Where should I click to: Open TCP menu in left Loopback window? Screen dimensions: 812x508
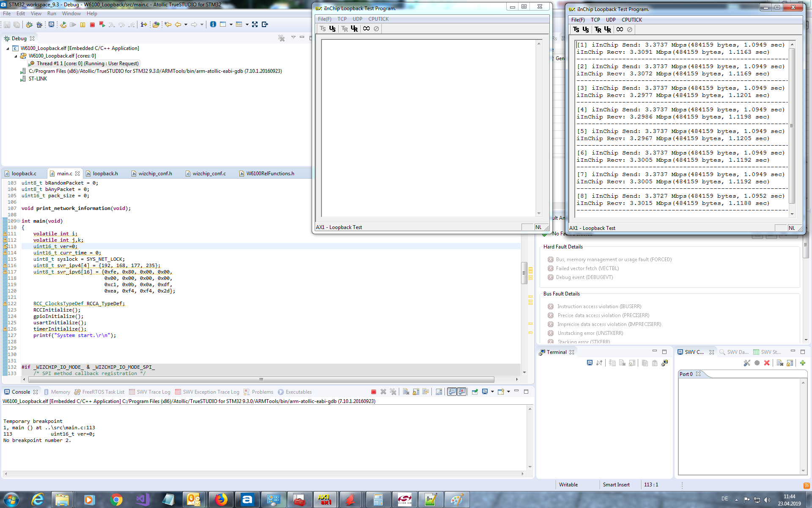pos(342,19)
